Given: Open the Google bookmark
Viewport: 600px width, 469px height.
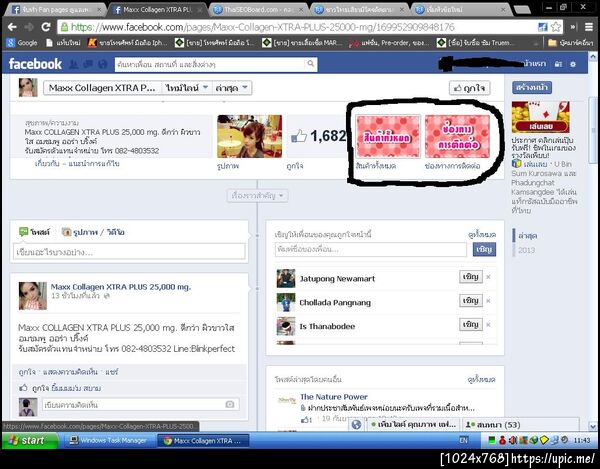Looking at the screenshot, I should [x=22, y=43].
